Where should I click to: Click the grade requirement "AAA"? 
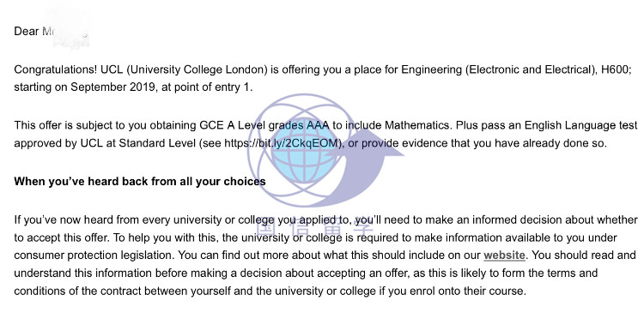pyautogui.click(x=318, y=125)
